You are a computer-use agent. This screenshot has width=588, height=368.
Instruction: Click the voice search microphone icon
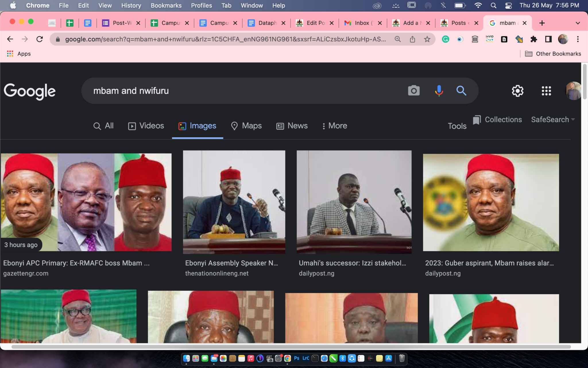tap(439, 91)
